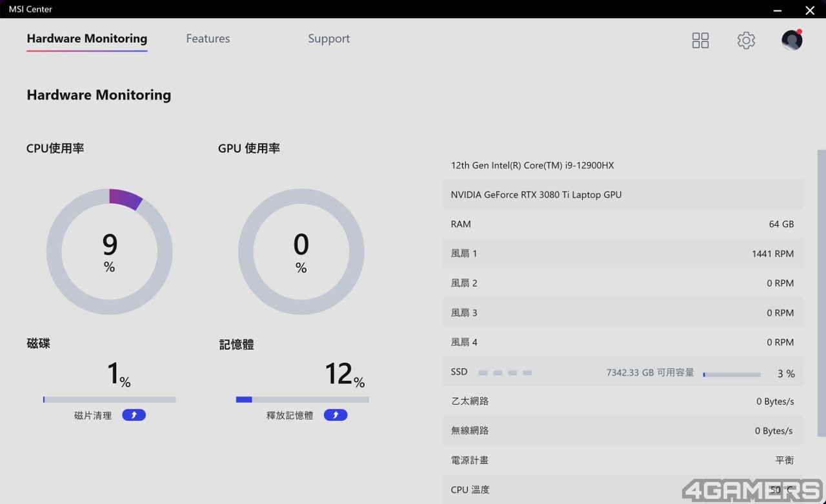This screenshot has width=826, height=504.
Task: Click the 平衡 power plan value
Action: [x=785, y=460]
